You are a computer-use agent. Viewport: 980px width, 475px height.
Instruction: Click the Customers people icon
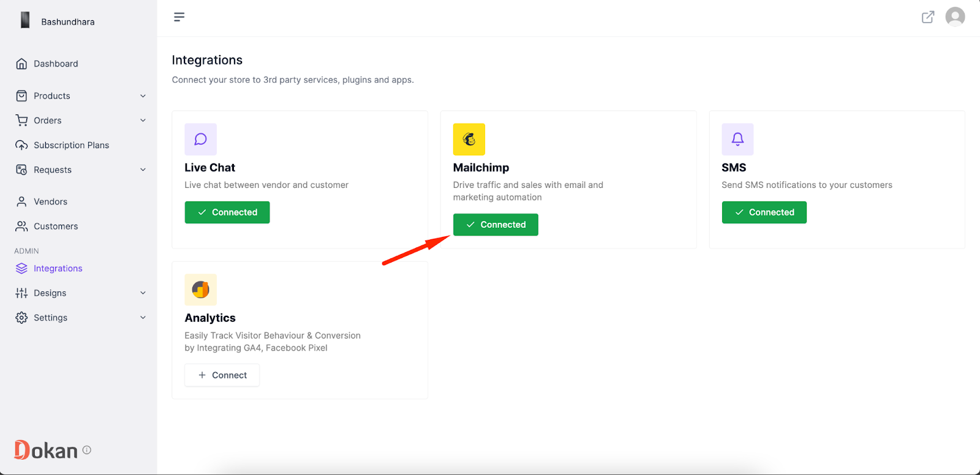pos(21,226)
